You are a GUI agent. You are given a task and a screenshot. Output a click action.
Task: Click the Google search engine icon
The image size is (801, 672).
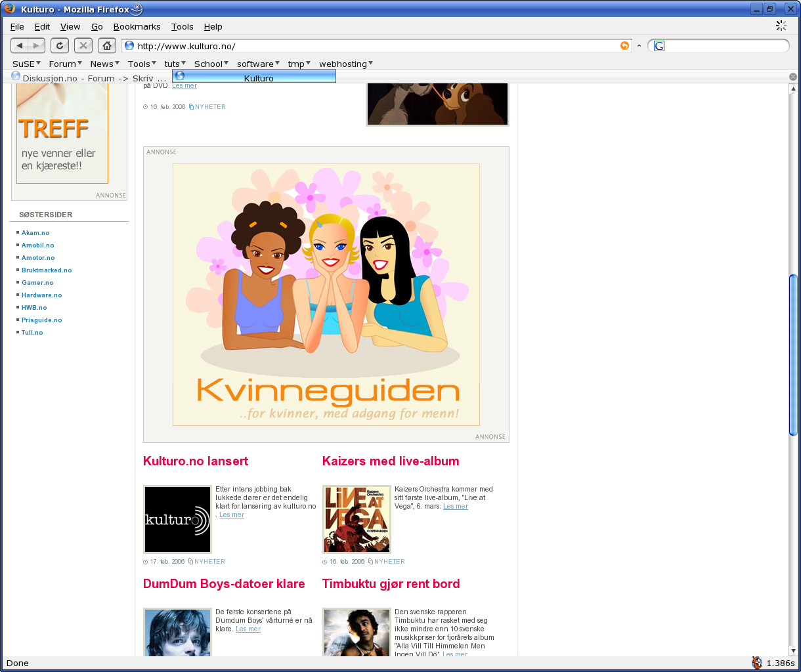(659, 46)
